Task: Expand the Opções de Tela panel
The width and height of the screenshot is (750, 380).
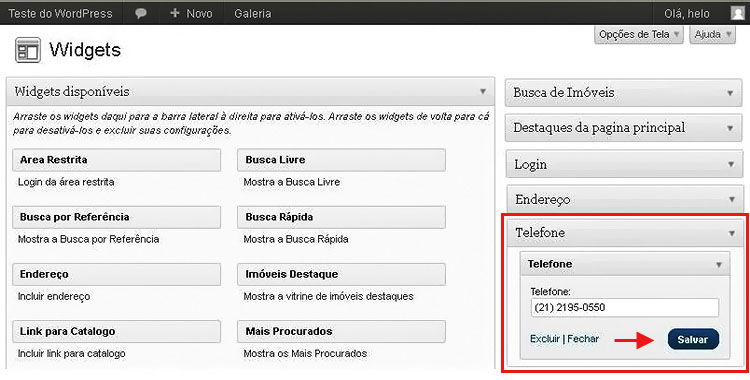Action: [639, 34]
